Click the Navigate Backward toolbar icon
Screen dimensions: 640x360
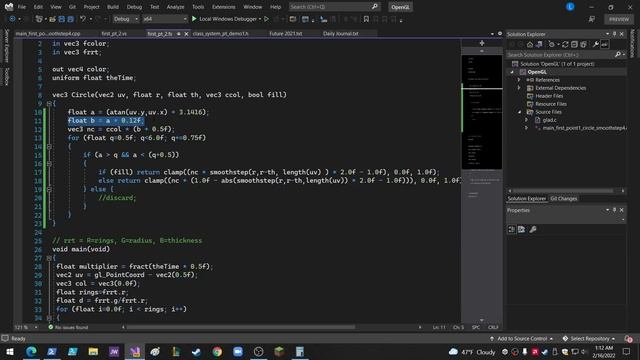[12, 19]
